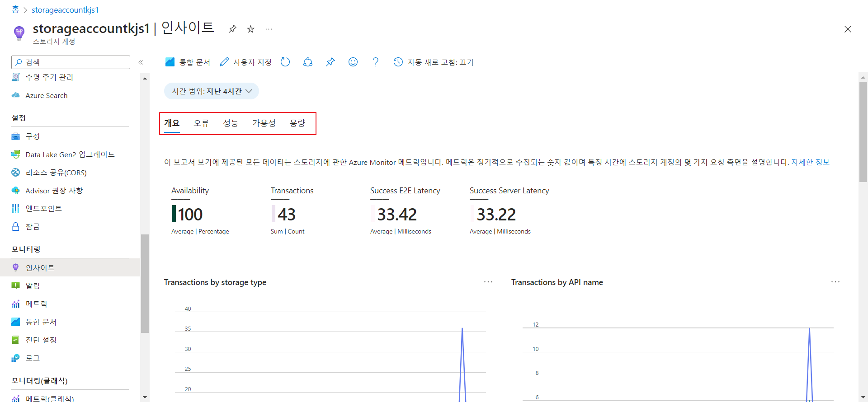
Task: Click the Transactions 43 metric tile
Action: [292, 210]
